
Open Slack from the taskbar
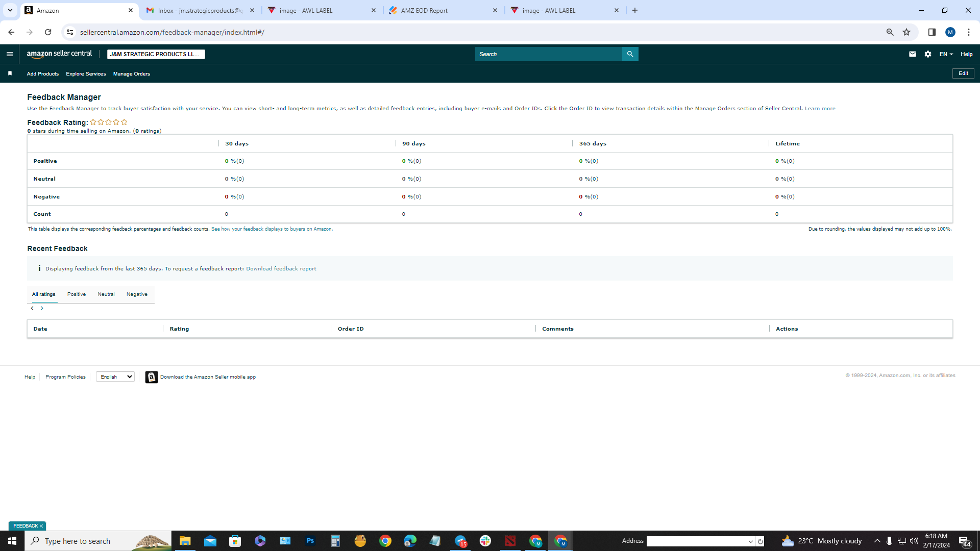tap(485, 541)
